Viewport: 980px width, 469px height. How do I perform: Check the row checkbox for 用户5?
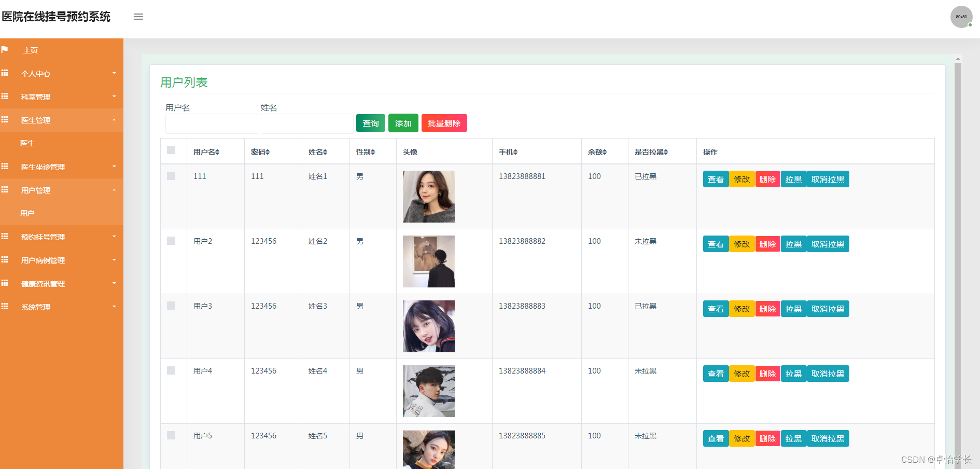coord(171,435)
